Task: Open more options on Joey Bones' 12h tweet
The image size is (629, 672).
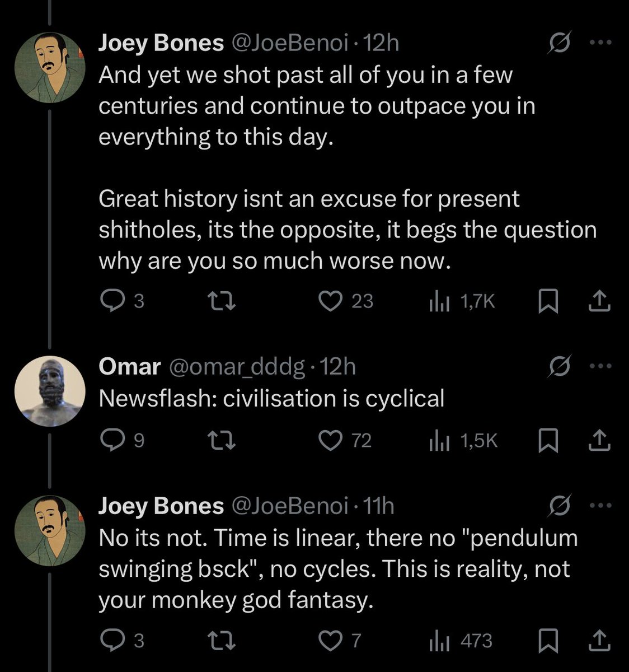Action: pyautogui.click(x=602, y=43)
